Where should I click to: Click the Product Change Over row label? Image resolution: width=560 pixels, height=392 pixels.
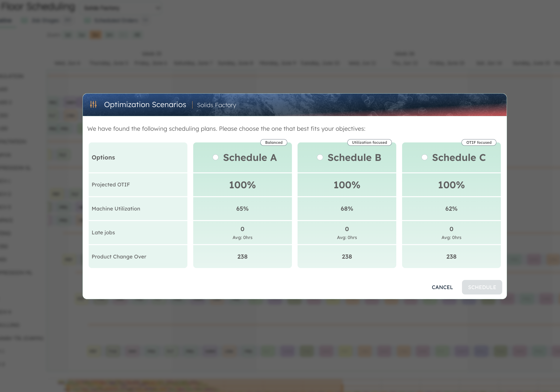[119, 257]
